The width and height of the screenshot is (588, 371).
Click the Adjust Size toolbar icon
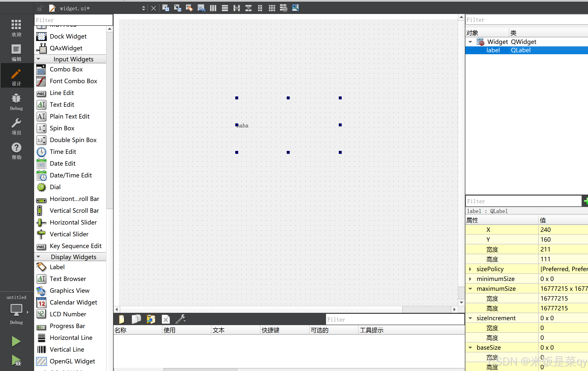pyautogui.click(x=295, y=8)
